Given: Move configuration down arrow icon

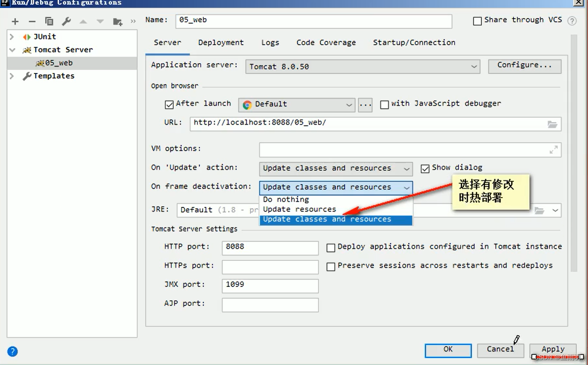Looking at the screenshot, I should [x=100, y=21].
